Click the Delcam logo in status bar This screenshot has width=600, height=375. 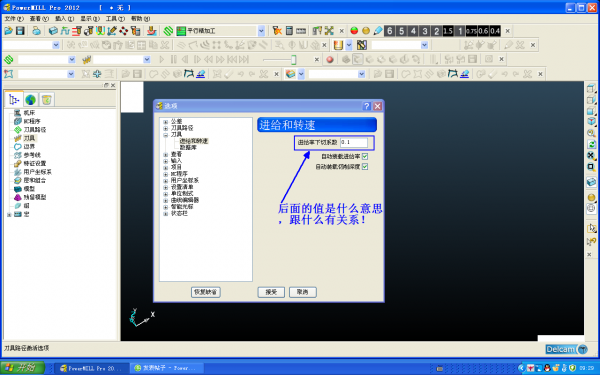(x=566, y=349)
